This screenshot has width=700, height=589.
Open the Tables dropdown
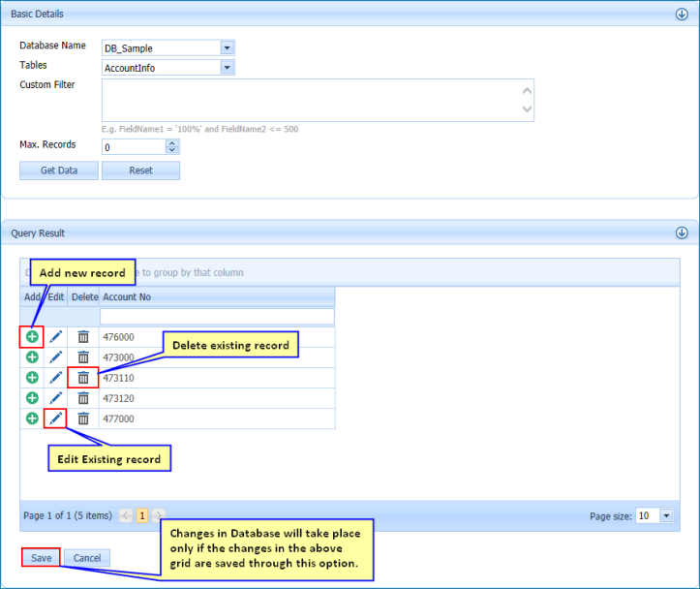pyautogui.click(x=228, y=68)
